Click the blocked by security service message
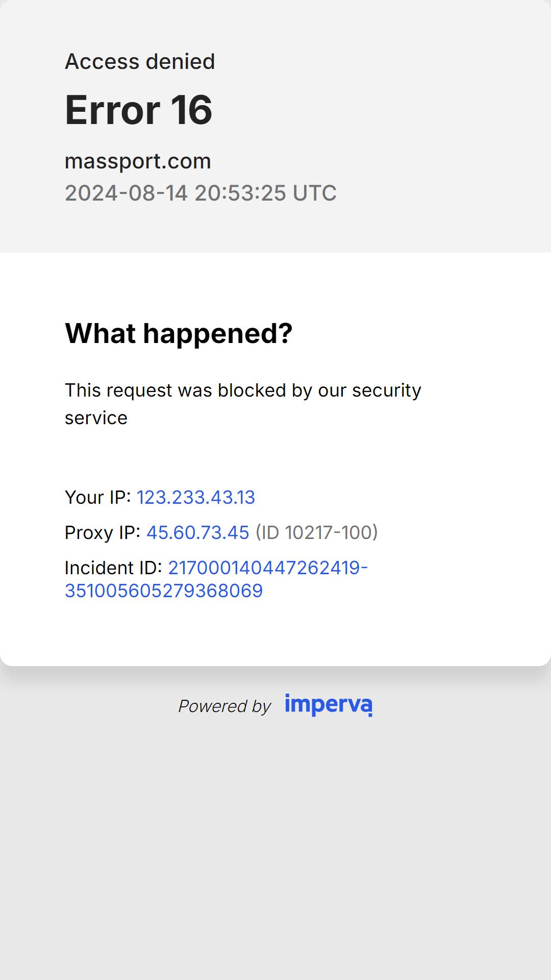 click(x=243, y=404)
